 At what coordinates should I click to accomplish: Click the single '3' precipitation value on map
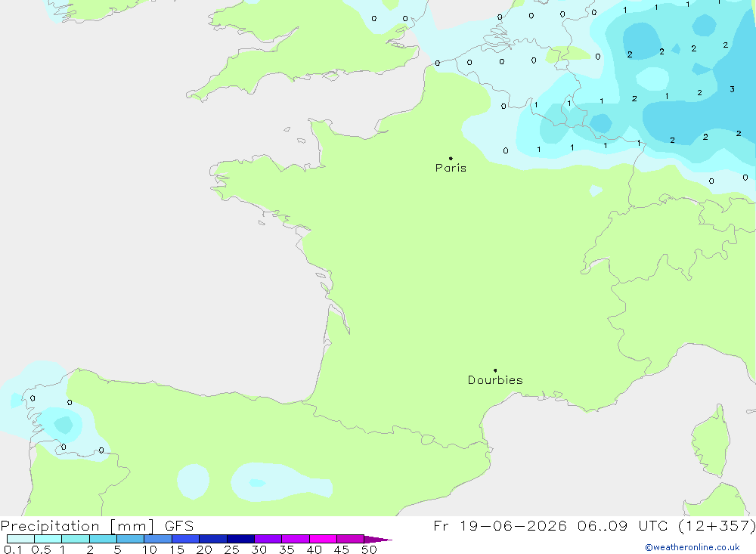(732, 89)
